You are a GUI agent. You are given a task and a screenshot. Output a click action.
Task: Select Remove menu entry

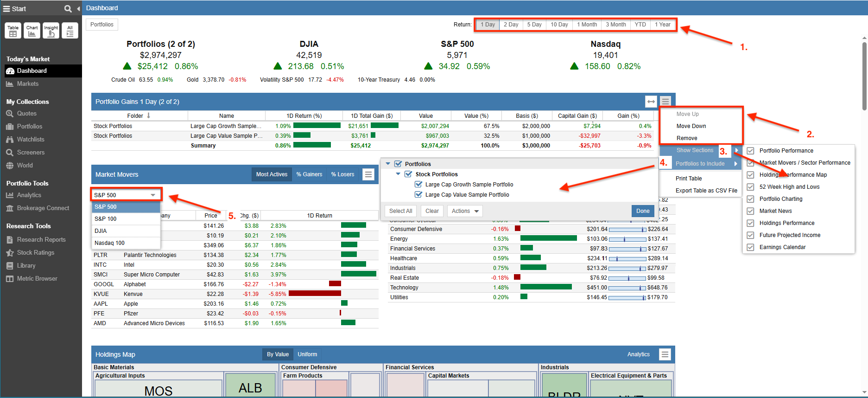pyautogui.click(x=687, y=138)
